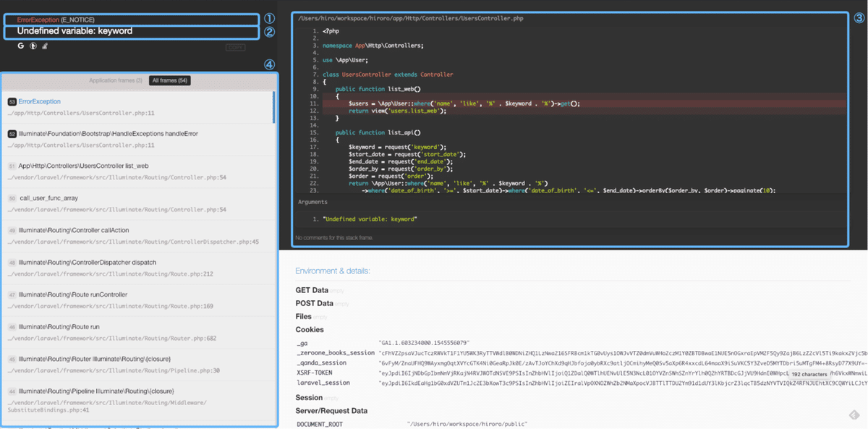Select frame 45 Router closure

tap(139, 364)
